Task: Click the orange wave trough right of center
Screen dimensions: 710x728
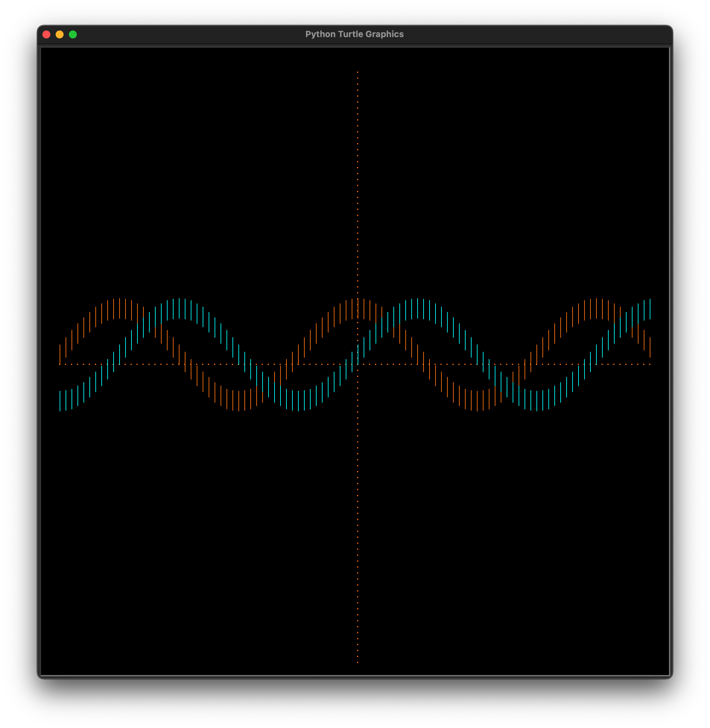Action: point(477,401)
